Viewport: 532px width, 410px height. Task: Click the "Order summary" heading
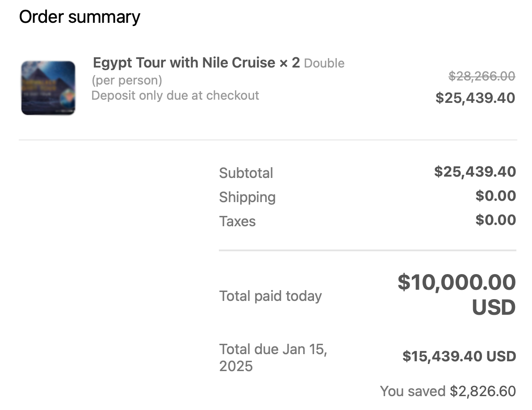pos(80,17)
